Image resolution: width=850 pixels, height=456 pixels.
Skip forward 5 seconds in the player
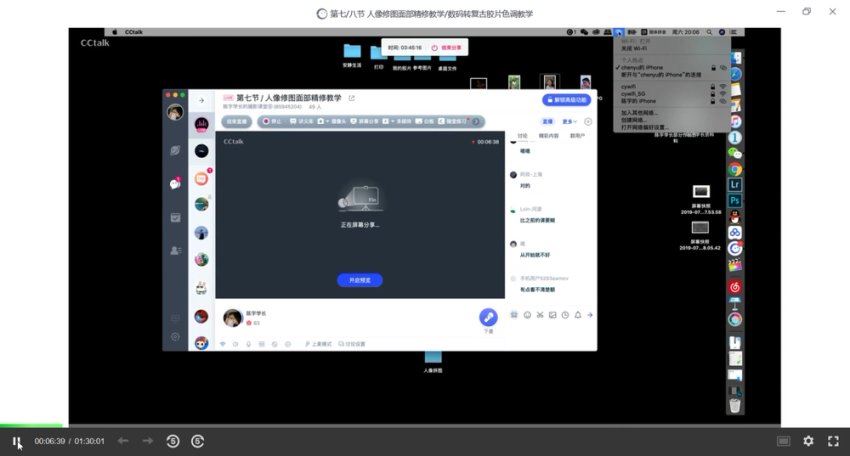[x=198, y=441]
